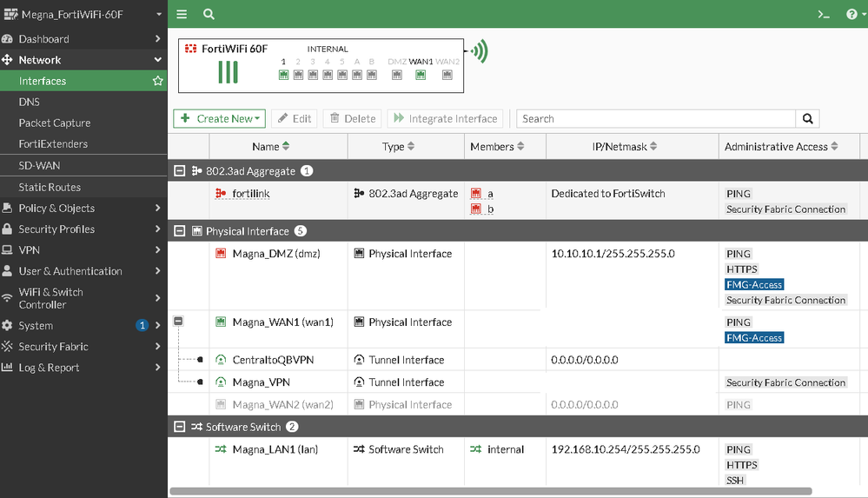This screenshot has height=498, width=868.
Task: Click member port b icon in fortilink row
Action: point(475,209)
